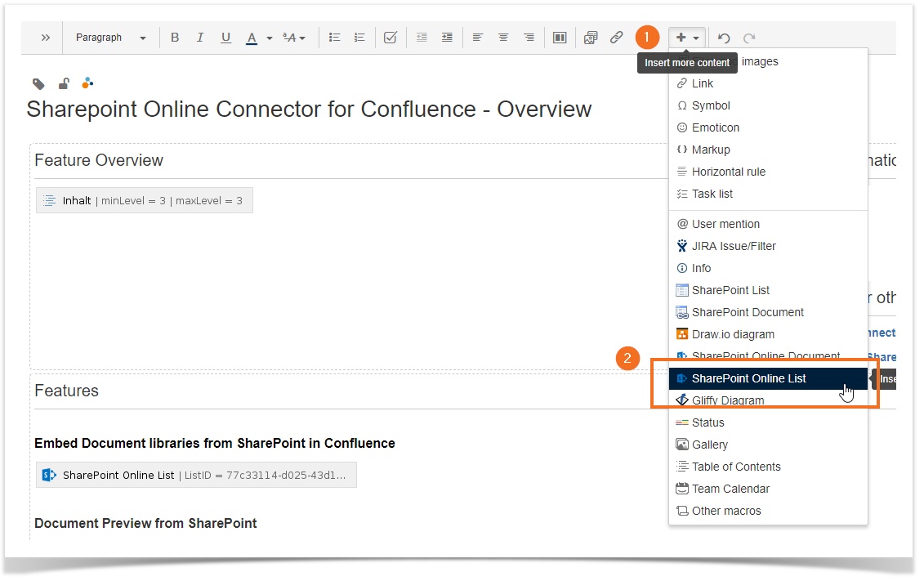Insert a bullet list
The width and height of the screenshot is (924, 581).
[x=334, y=38]
